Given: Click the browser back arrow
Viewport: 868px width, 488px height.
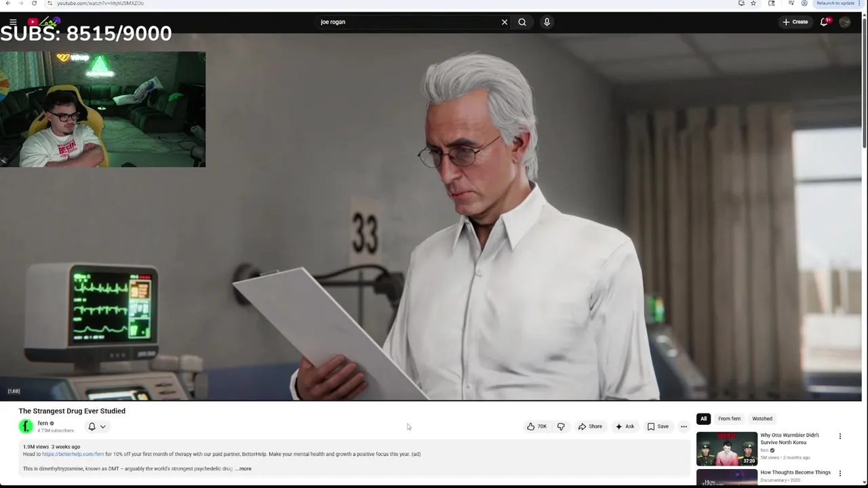Looking at the screenshot, I should coord(7,3).
